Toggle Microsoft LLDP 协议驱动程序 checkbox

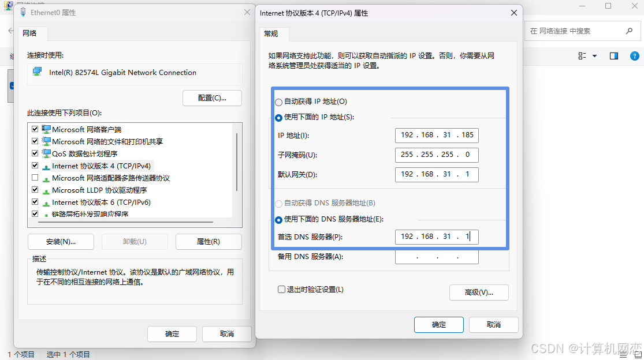(35, 190)
